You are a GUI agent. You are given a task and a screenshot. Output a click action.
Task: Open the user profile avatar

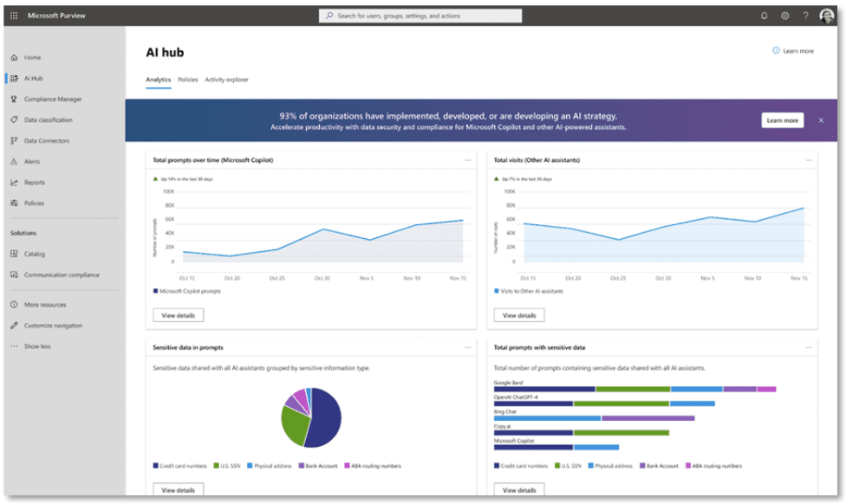(827, 16)
